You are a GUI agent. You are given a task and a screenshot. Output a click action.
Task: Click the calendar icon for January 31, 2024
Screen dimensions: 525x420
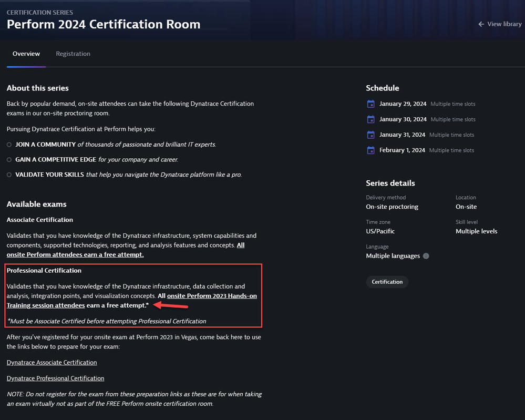click(370, 135)
